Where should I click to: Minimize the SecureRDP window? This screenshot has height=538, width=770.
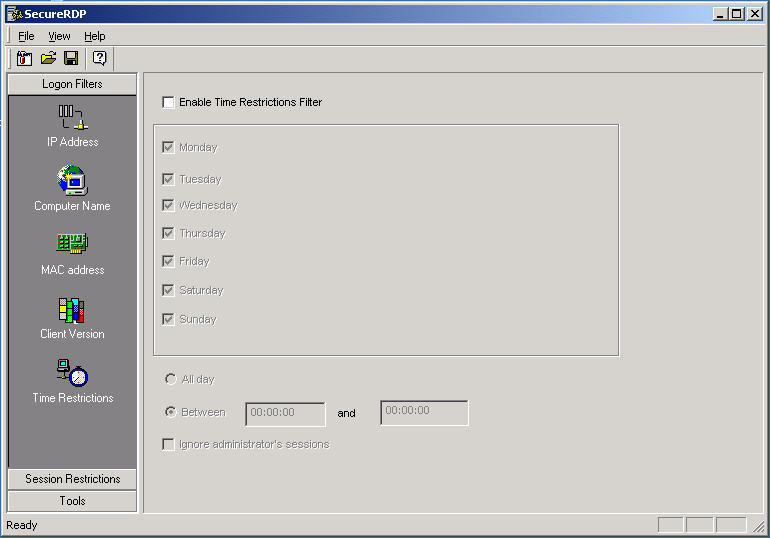[720, 14]
